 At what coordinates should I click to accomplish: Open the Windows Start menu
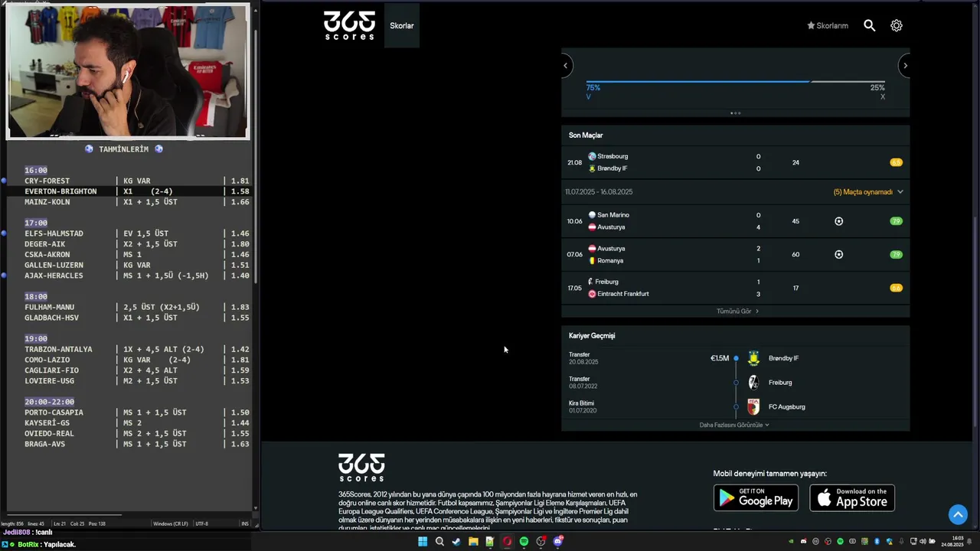click(423, 541)
